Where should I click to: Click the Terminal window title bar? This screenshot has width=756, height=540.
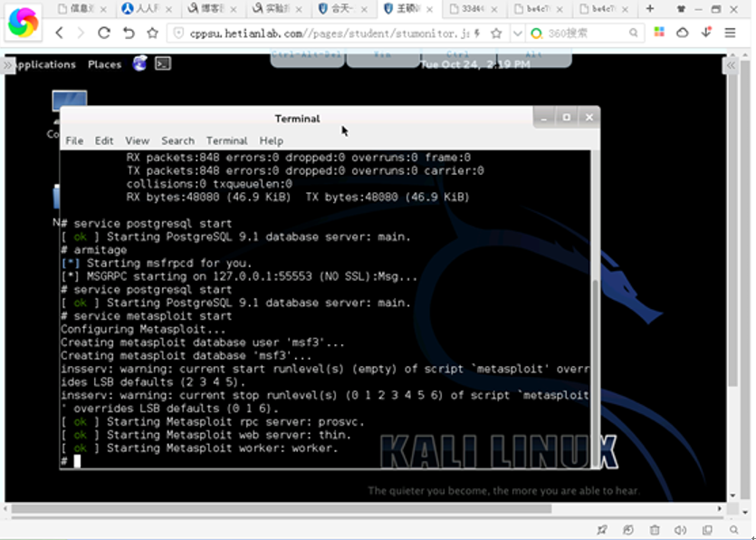pyautogui.click(x=297, y=118)
